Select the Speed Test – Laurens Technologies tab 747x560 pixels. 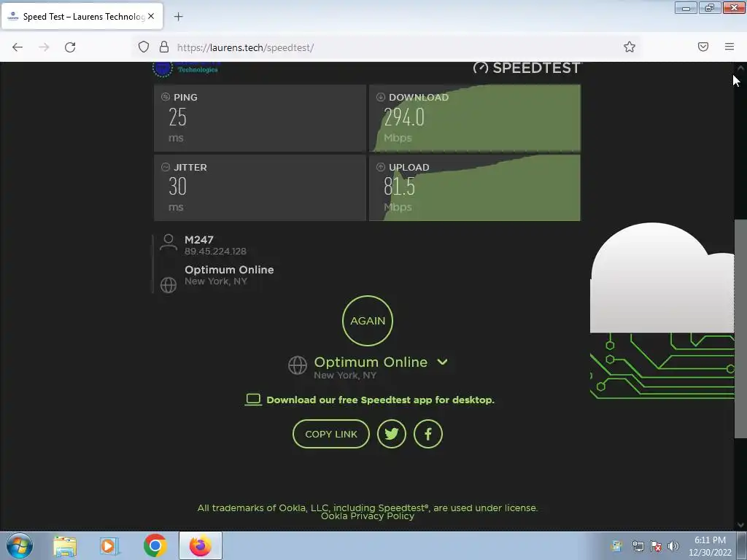pos(83,16)
